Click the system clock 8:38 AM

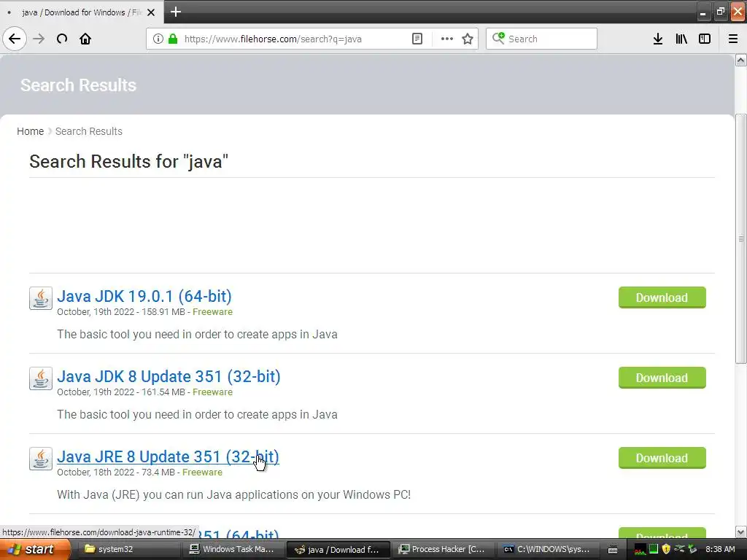pos(720,549)
